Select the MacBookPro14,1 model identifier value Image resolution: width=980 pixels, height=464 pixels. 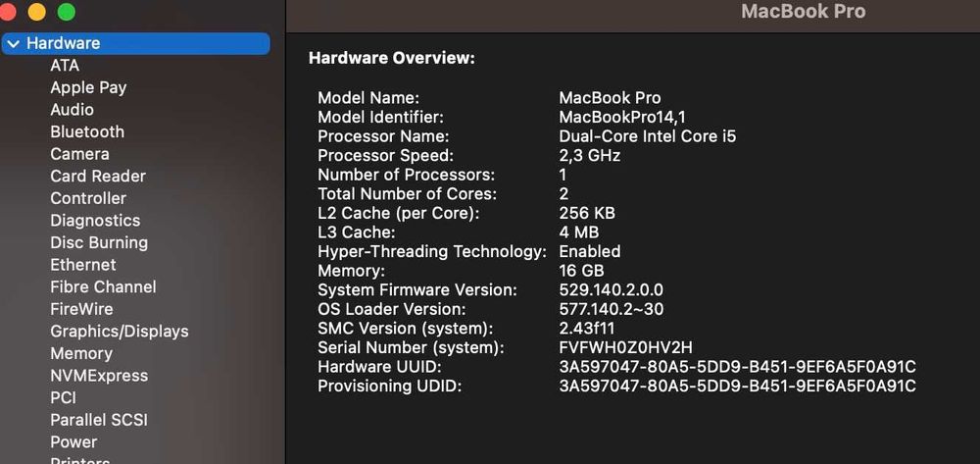[x=622, y=117]
